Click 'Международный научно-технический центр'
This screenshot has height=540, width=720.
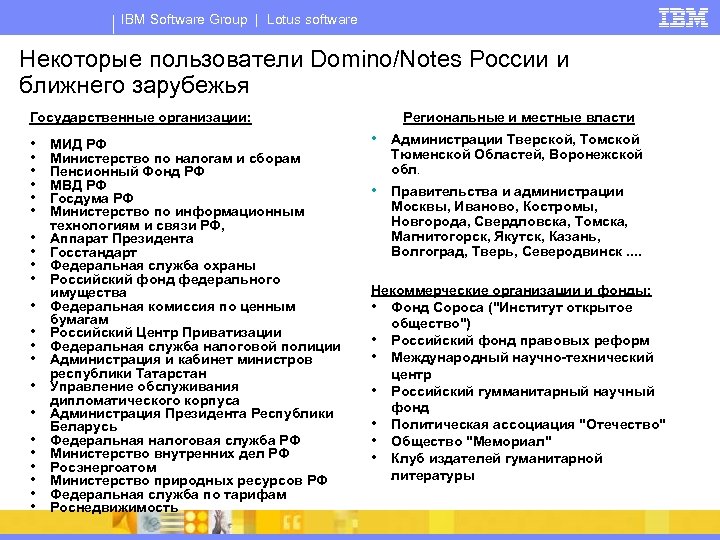522,366
